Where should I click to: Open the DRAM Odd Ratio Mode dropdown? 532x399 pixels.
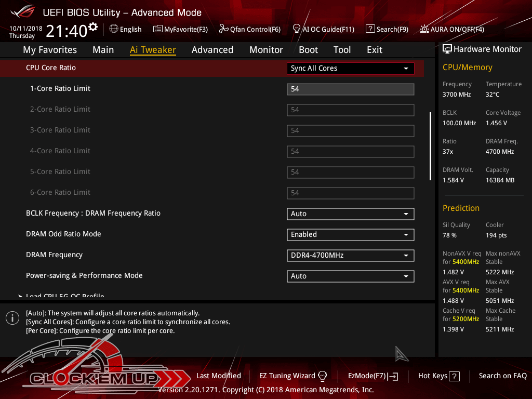(350, 234)
